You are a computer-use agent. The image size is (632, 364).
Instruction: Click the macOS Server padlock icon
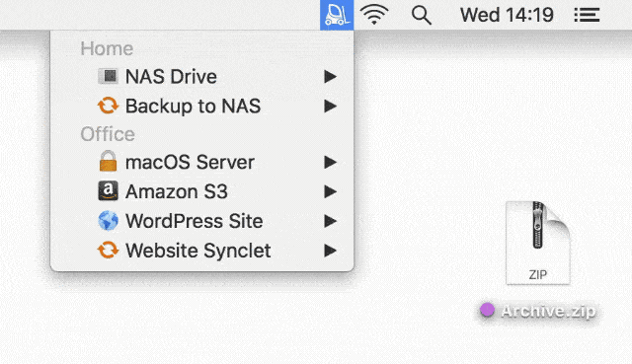(x=108, y=161)
